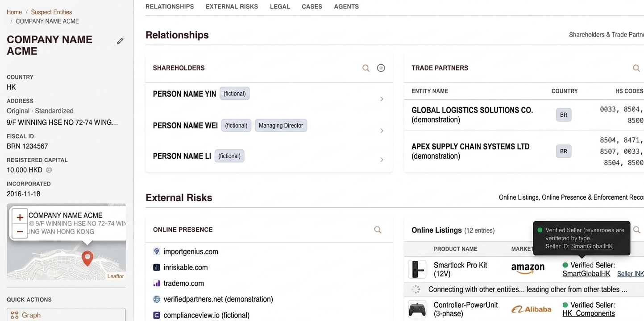Expand the PERSON NAME YIN shareholder row

pos(382,99)
